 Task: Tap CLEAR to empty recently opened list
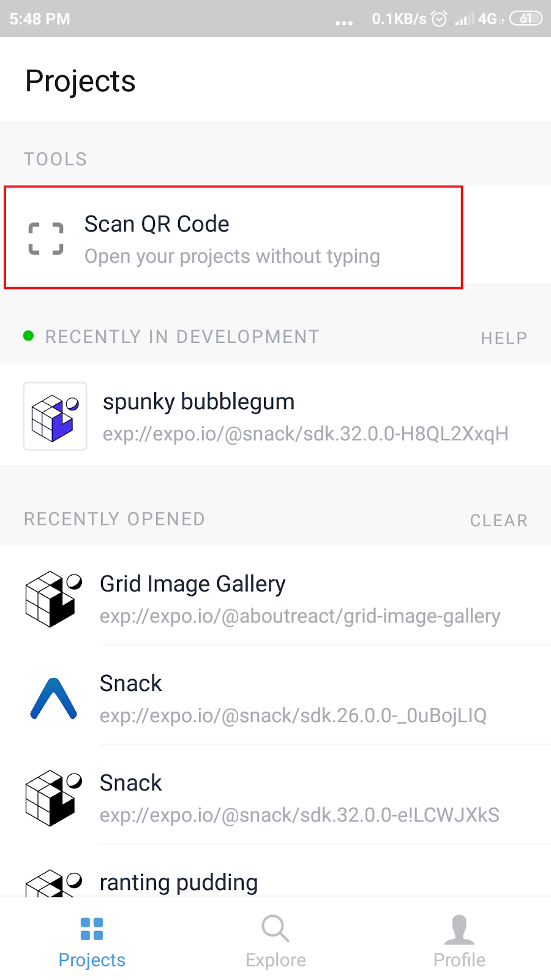(x=499, y=520)
